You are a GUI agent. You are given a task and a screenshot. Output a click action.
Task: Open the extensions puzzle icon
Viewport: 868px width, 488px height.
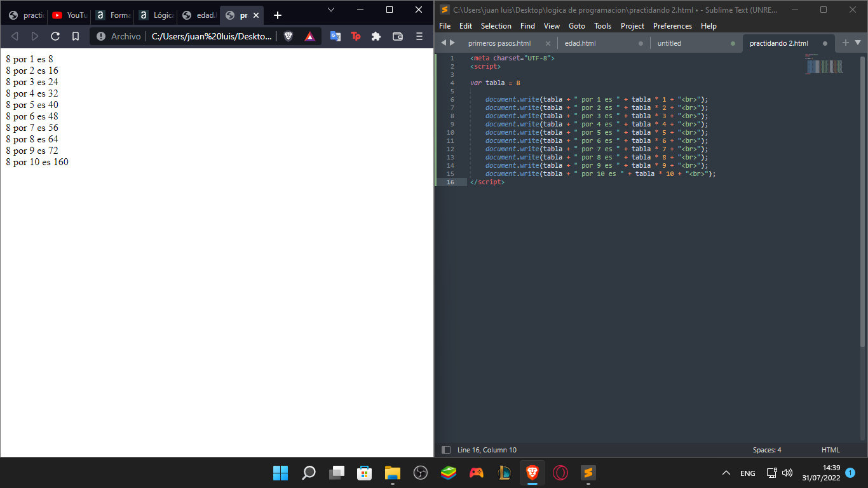pos(376,36)
